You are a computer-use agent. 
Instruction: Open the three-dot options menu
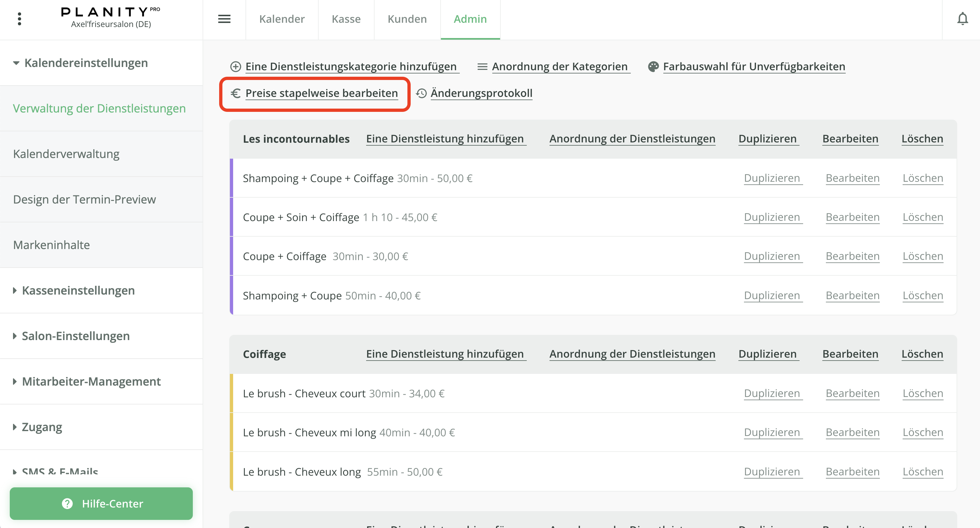click(x=20, y=19)
